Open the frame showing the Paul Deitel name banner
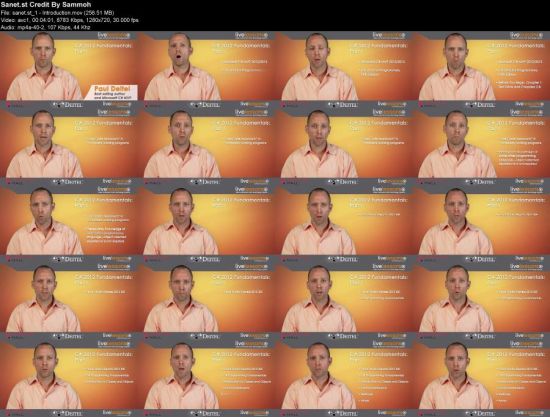 tap(69, 66)
